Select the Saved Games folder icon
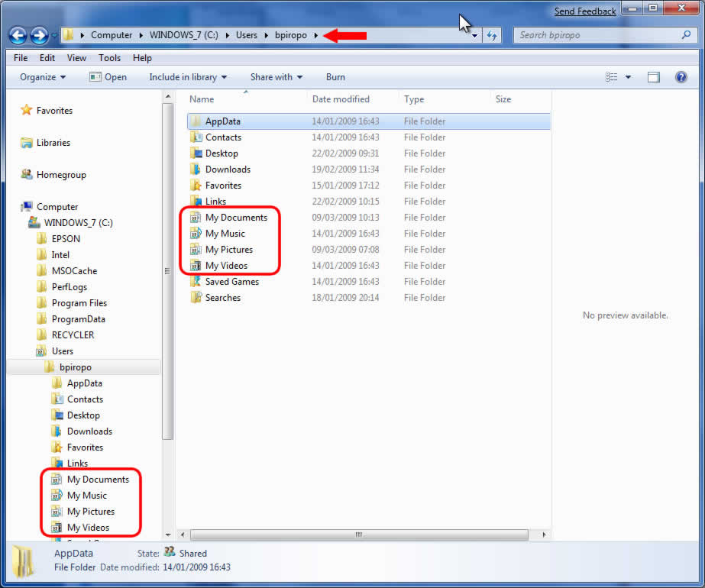The height and width of the screenshot is (588, 705). 196,282
